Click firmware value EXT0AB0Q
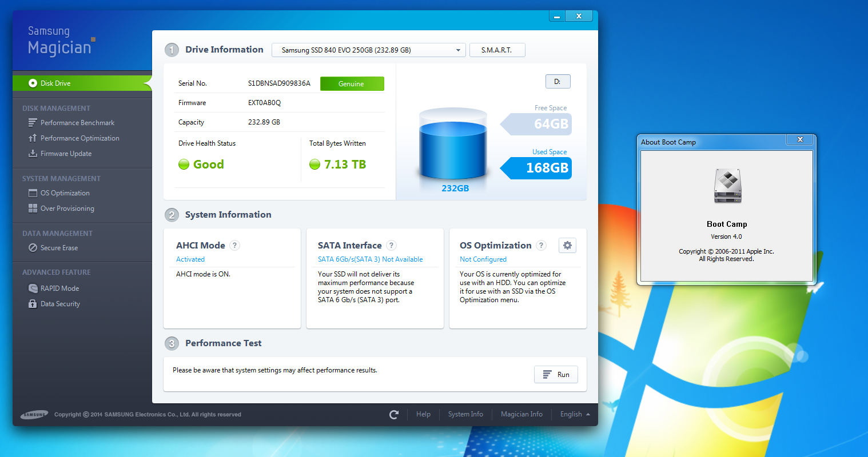 click(x=264, y=103)
